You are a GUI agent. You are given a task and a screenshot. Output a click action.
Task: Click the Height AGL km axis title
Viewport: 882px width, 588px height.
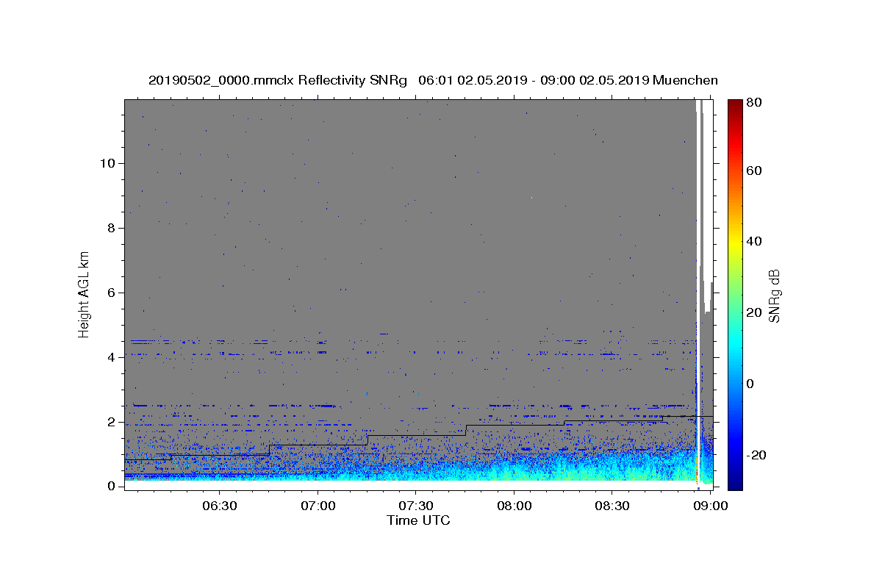(85, 293)
